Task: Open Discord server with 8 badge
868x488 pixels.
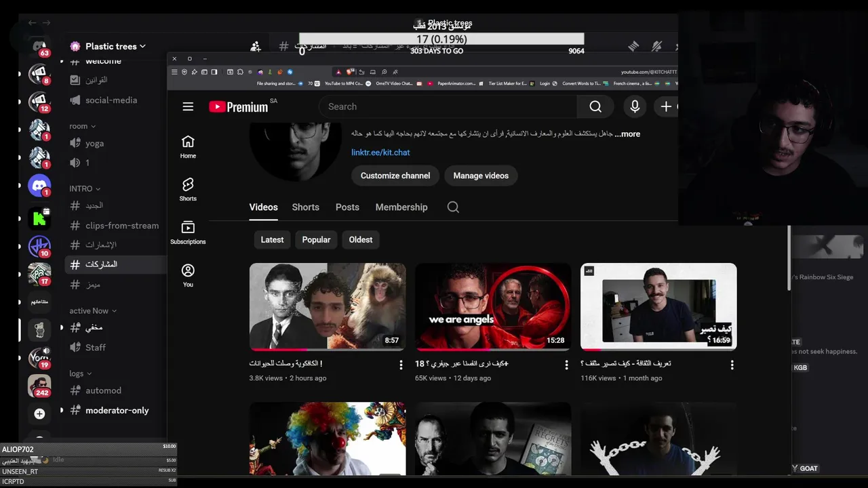Action: (x=39, y=73)
